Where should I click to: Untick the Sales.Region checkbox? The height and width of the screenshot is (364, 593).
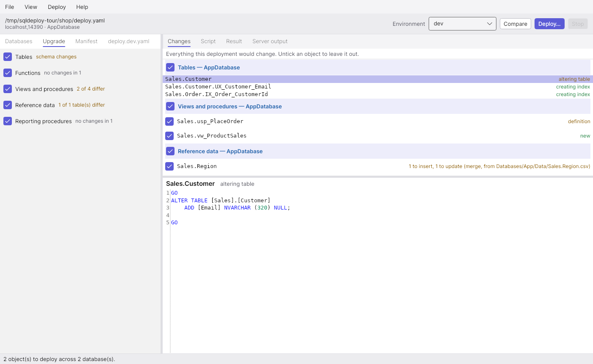[x=169, y=166]
